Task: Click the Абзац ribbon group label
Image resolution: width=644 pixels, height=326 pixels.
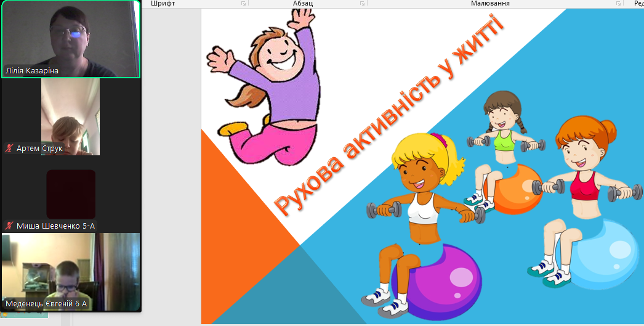Action: (303, 3)
